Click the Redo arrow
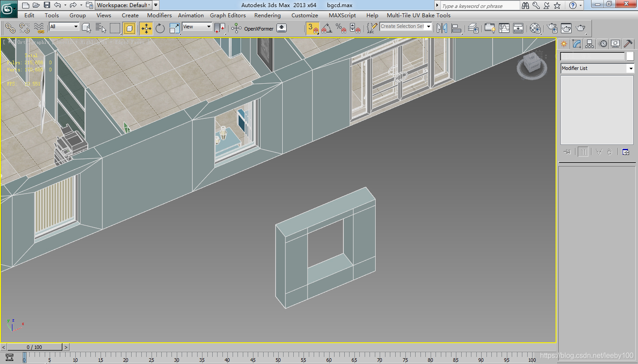638x364 pixels. 73,5
